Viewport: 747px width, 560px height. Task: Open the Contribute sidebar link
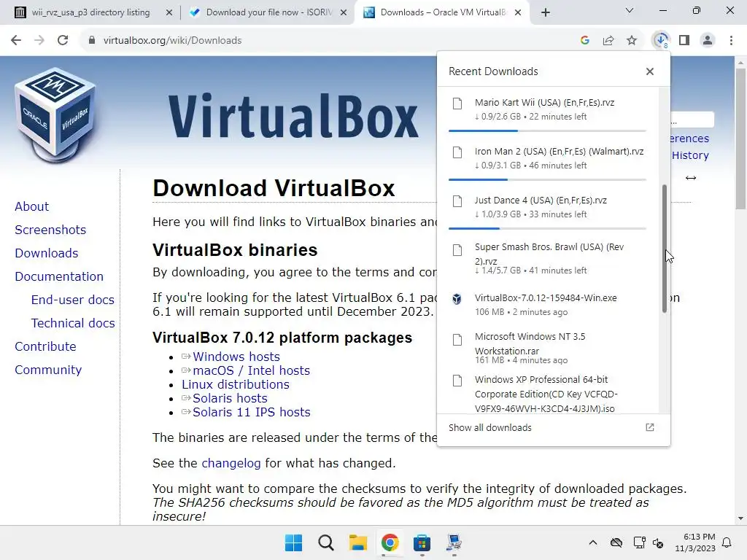[45, 346]
